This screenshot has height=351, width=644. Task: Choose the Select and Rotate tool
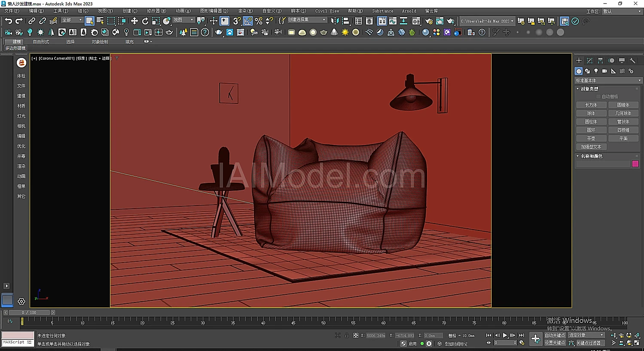(x=145, y=21)
